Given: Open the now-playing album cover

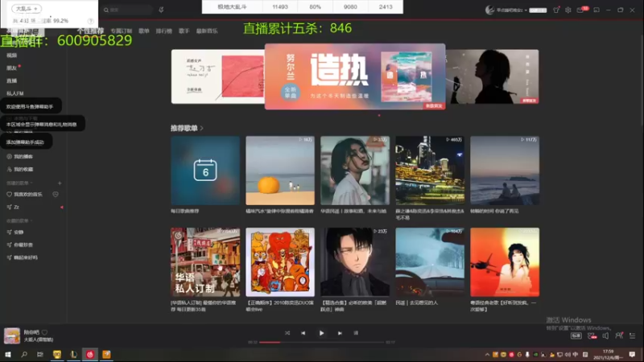Looking at the screenshot, I should click(x=12, y=335).
